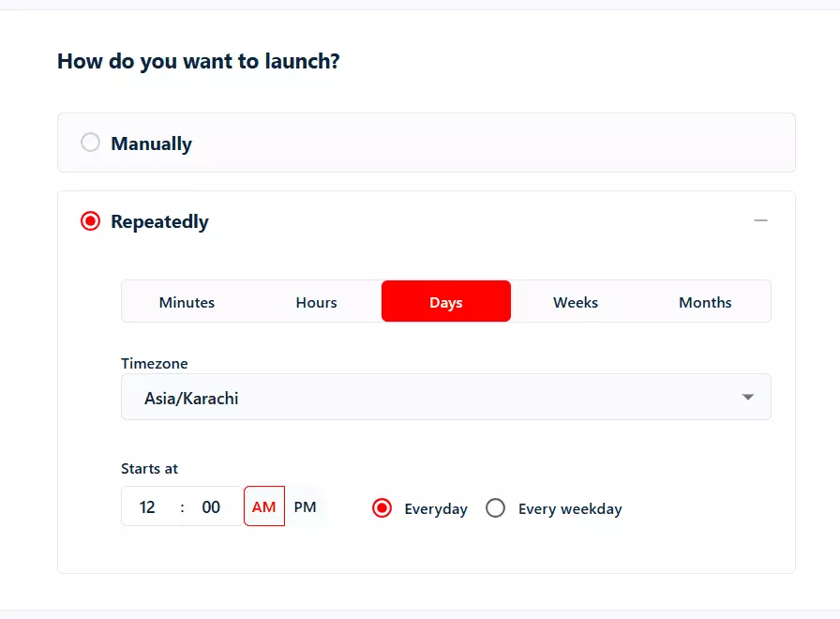
Task: Click the minutes input showing 00
Action: point(211,506)
